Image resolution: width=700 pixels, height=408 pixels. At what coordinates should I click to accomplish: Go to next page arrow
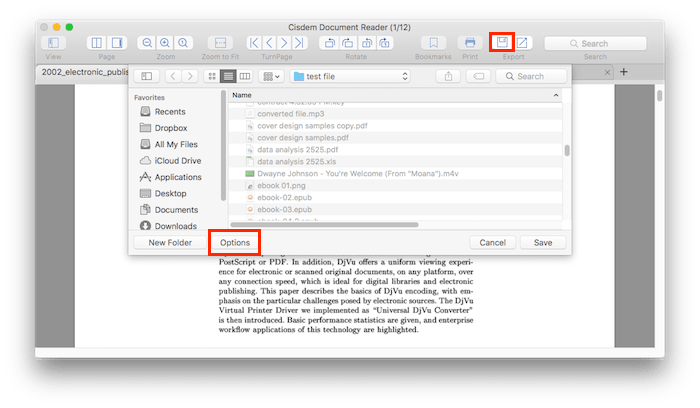click(284, 43)
